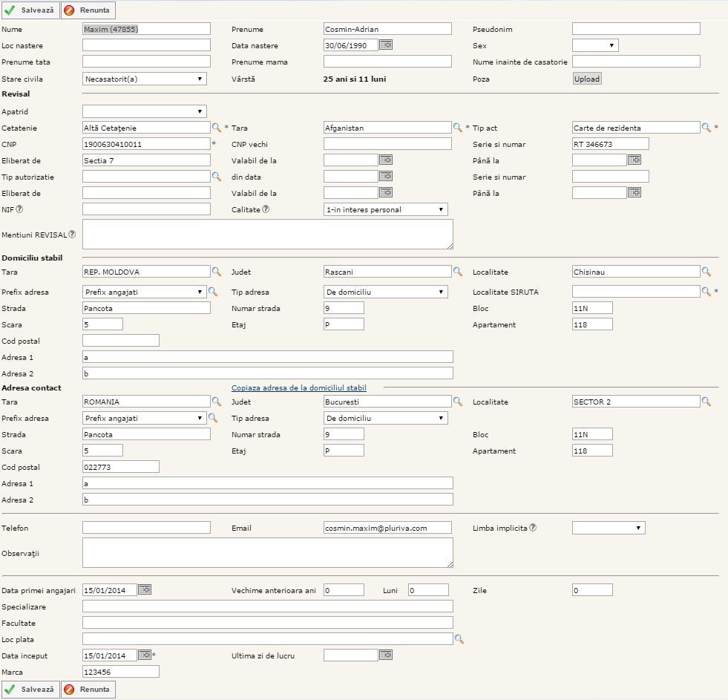Click magnifier next to Localitate SIRUTA
728x700 pixels.
point(706,292)
